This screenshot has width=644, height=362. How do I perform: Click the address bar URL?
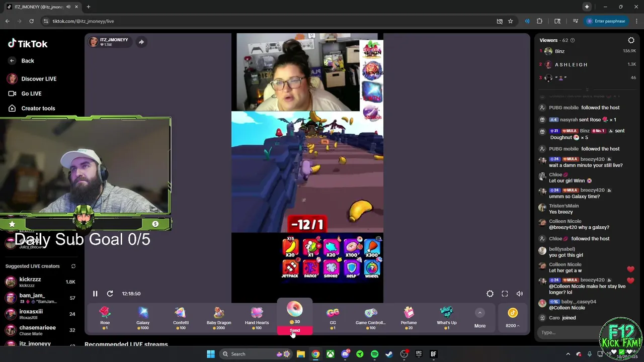point(83,21)
